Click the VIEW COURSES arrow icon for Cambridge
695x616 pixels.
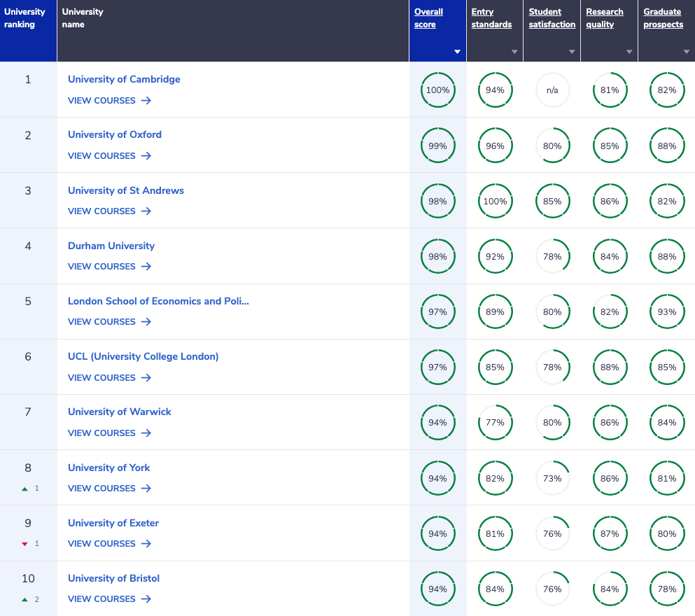pyautogui.click(x=146, y=101)
